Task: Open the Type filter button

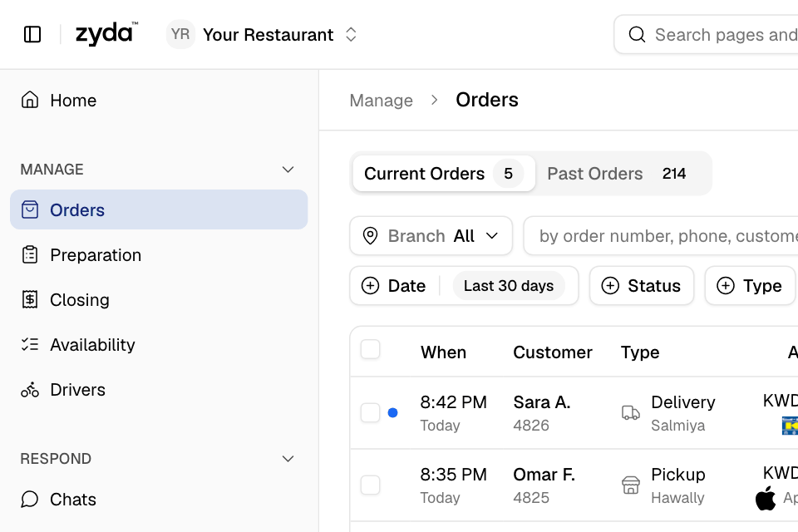Action: (x=750, y=286)
